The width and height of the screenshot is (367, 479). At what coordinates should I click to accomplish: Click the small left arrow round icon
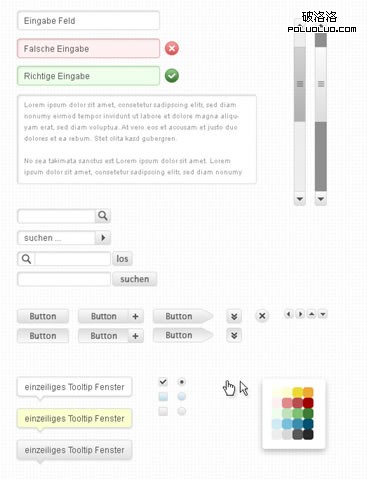289,314
